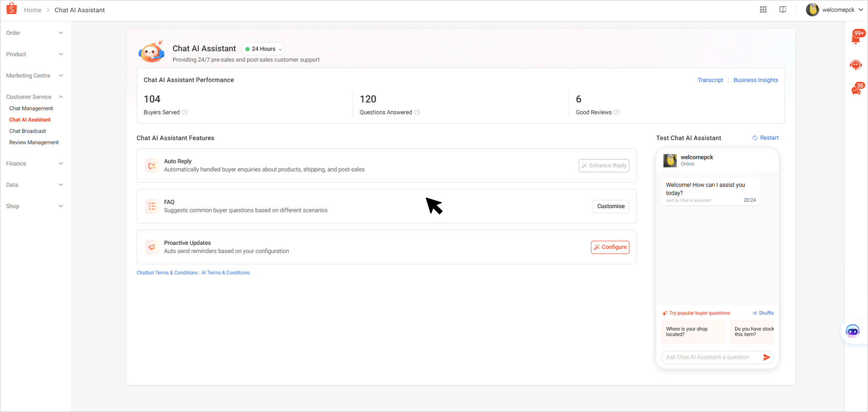Click the Enhance Reply button
Image resolution: width=868 pixels, height=412 pixels.
point(604,166)
